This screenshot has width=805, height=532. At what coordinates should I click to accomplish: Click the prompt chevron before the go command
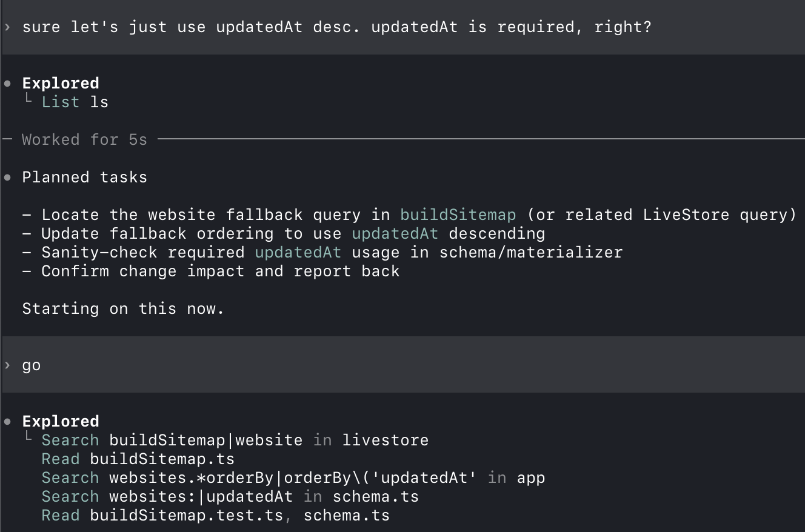[7, 365]
